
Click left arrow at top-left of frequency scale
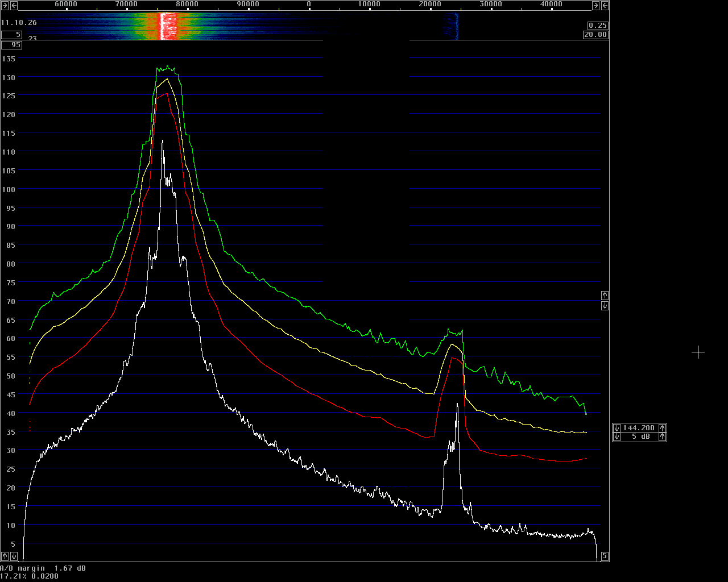tap(14, 6)
